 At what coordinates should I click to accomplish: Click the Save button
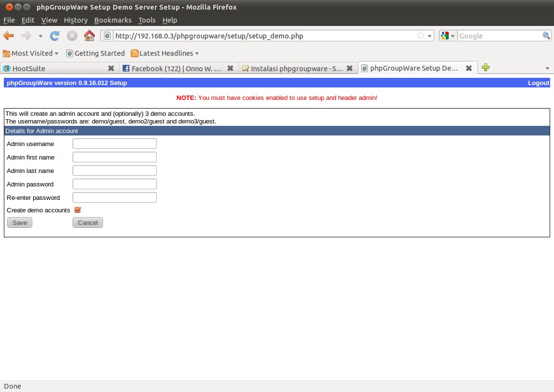20,222
